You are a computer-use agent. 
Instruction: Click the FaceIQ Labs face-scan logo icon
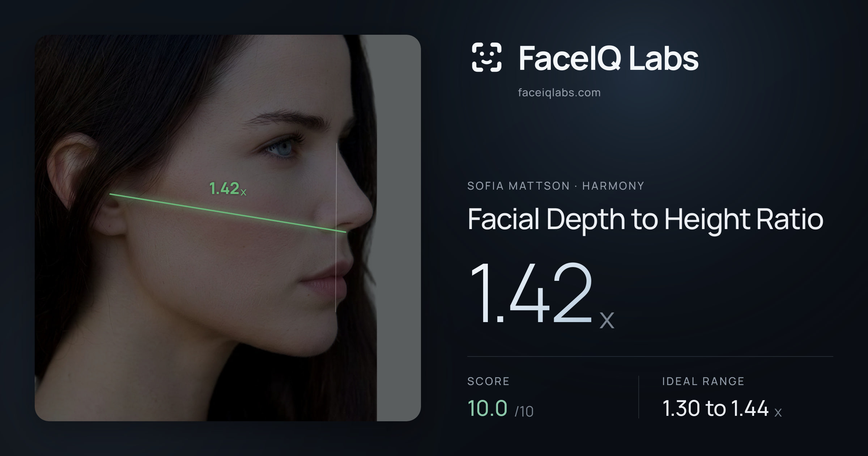pos(486,57)
